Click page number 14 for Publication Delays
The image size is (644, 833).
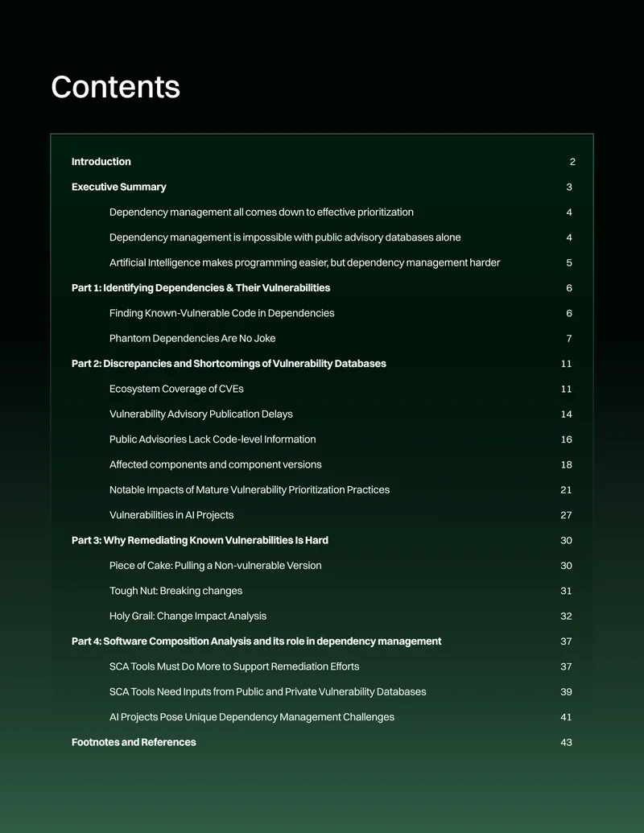567,414
